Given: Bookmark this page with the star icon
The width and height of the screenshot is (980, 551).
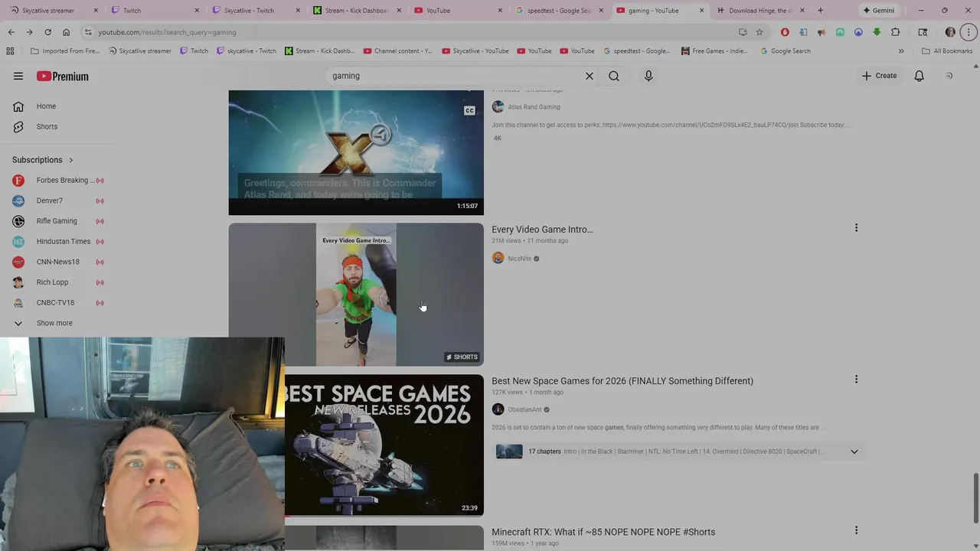Looking at the screenshot, I should point(759,32).
